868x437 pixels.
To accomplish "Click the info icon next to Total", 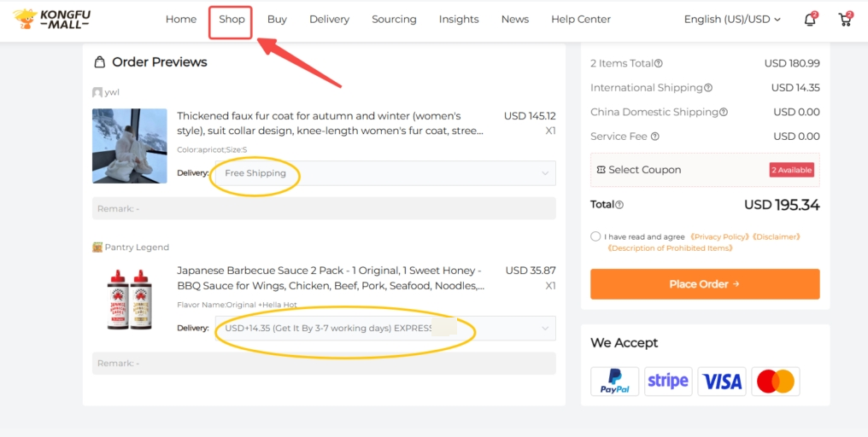I will (x=619, y=205).
